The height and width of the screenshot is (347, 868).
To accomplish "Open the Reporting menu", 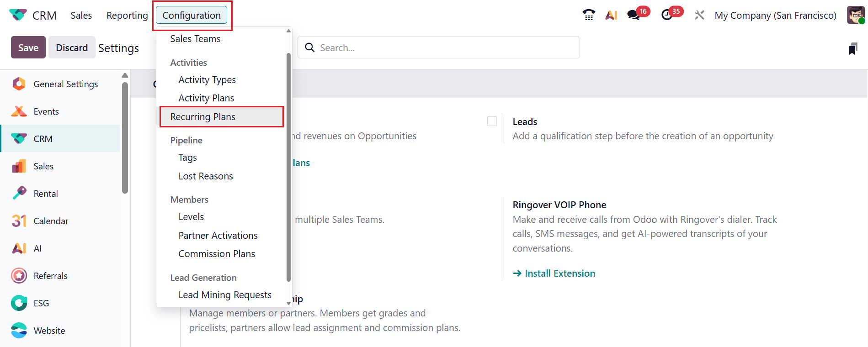I will pos(127,16).
